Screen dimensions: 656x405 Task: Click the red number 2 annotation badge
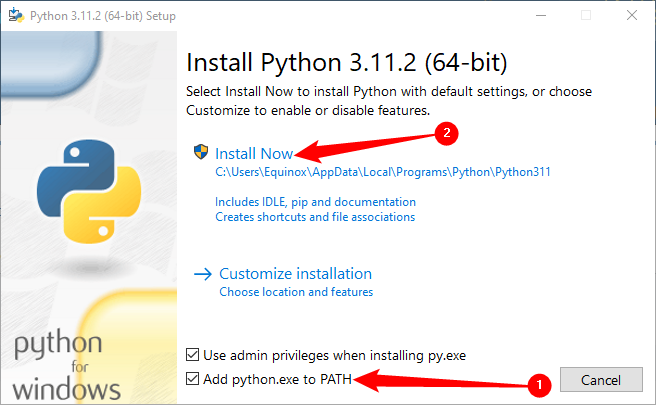tap(449, 131)
